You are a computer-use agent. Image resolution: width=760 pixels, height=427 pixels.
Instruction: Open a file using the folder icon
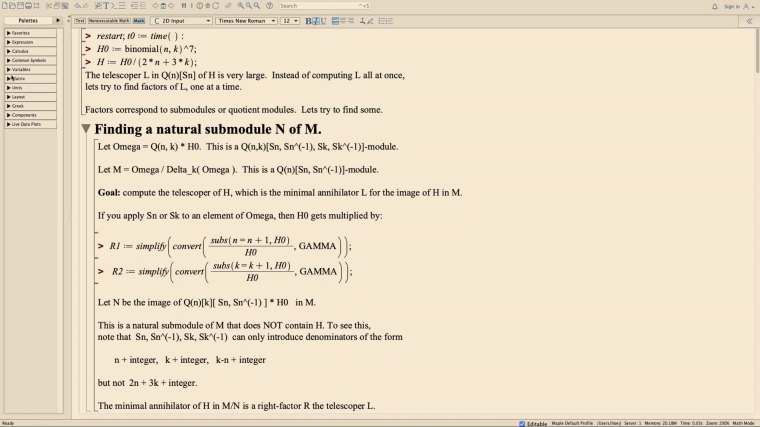[x=12, y=6]
